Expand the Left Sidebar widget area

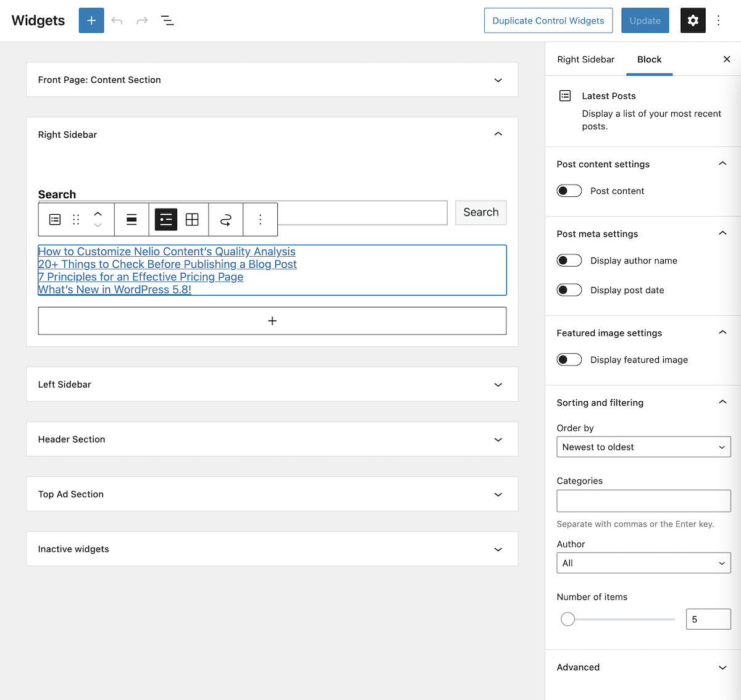[x=272, y=385]
